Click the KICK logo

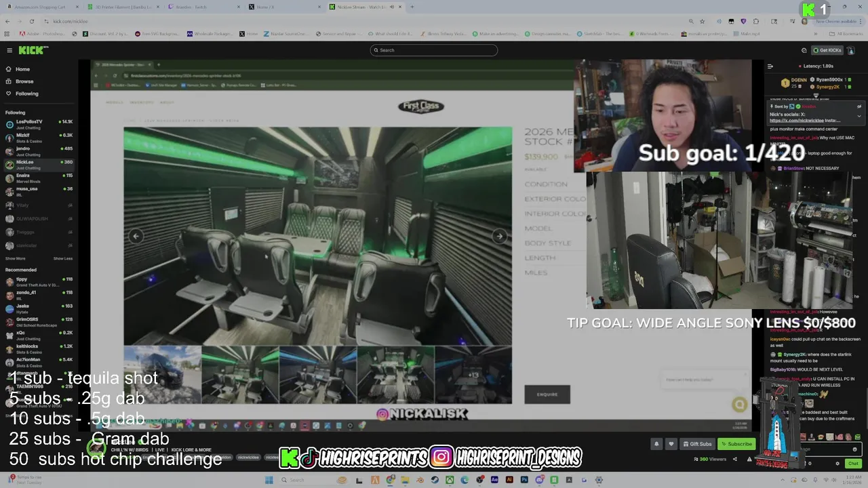coord(33,50)
